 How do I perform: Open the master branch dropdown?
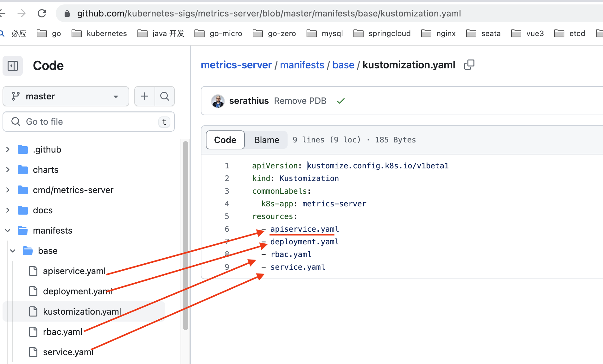[x=66, y=96]
